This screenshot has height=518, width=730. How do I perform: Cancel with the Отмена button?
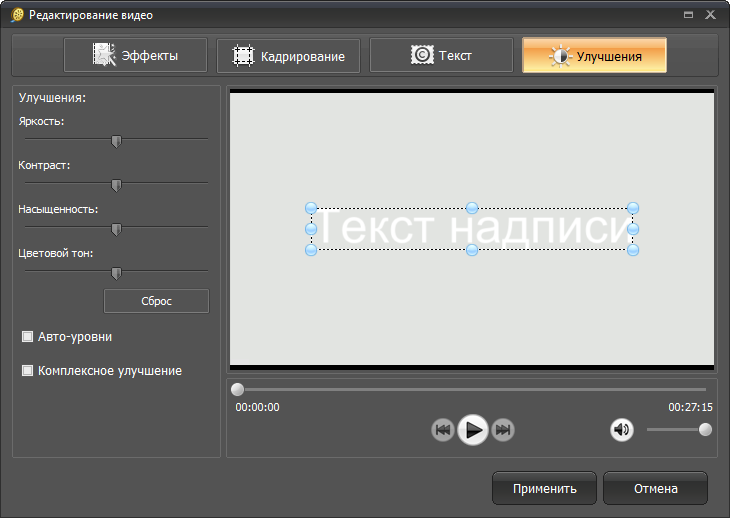pos(656,488)
